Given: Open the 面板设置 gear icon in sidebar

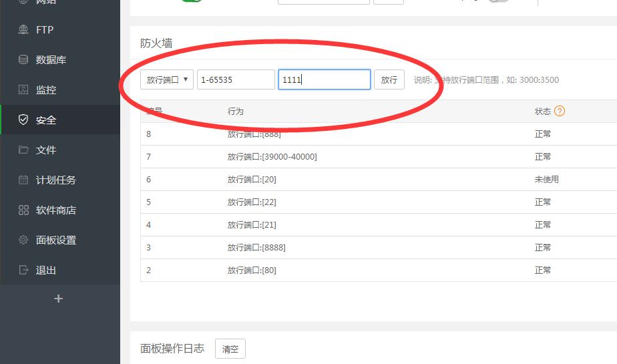Looking at the screenshot, I should click(x=23, y=240).
